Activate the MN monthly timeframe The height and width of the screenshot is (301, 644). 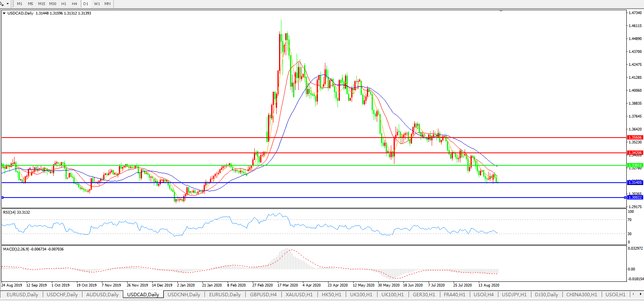107,4
